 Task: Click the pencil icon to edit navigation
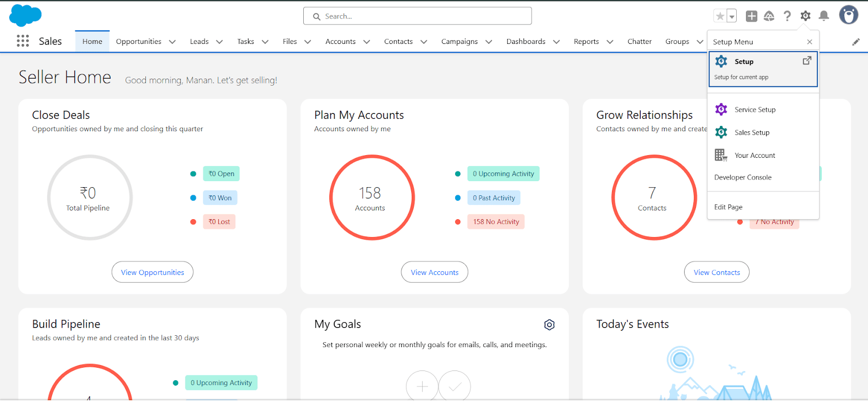pos(856,42)
